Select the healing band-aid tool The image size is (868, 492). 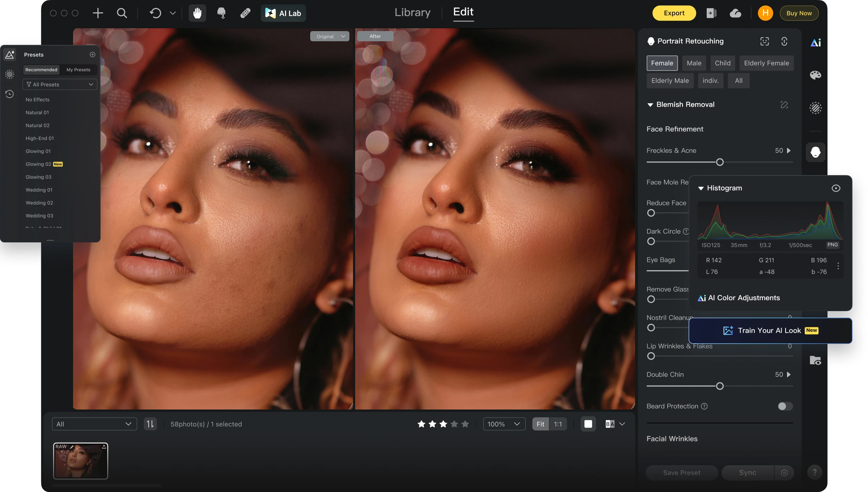245,13
